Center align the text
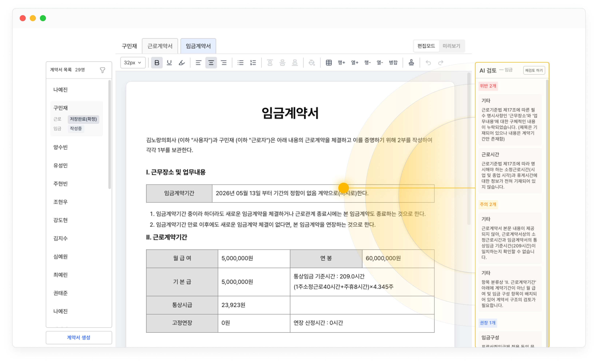The width and height of the screenshot is (598, 364). click(x=211, y=63)
